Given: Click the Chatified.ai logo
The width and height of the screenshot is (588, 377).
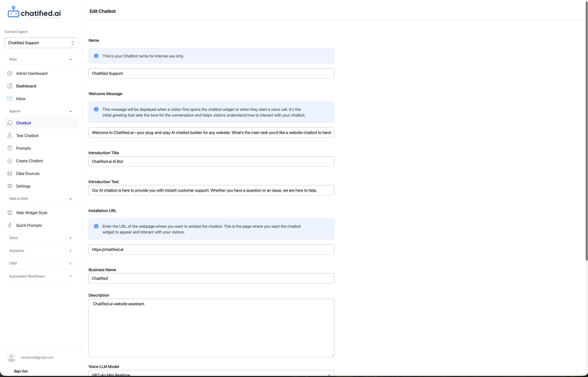Looking at the screenshot, I should (34, 12).
